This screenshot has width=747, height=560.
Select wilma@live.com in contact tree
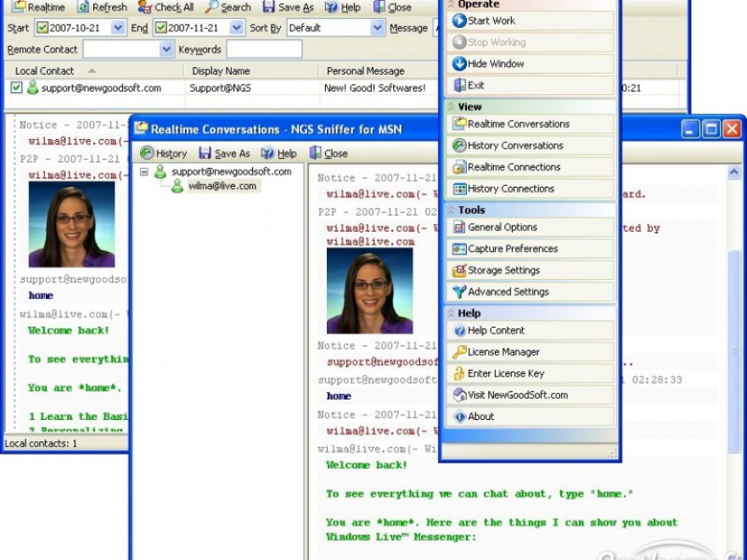[222, 186]
